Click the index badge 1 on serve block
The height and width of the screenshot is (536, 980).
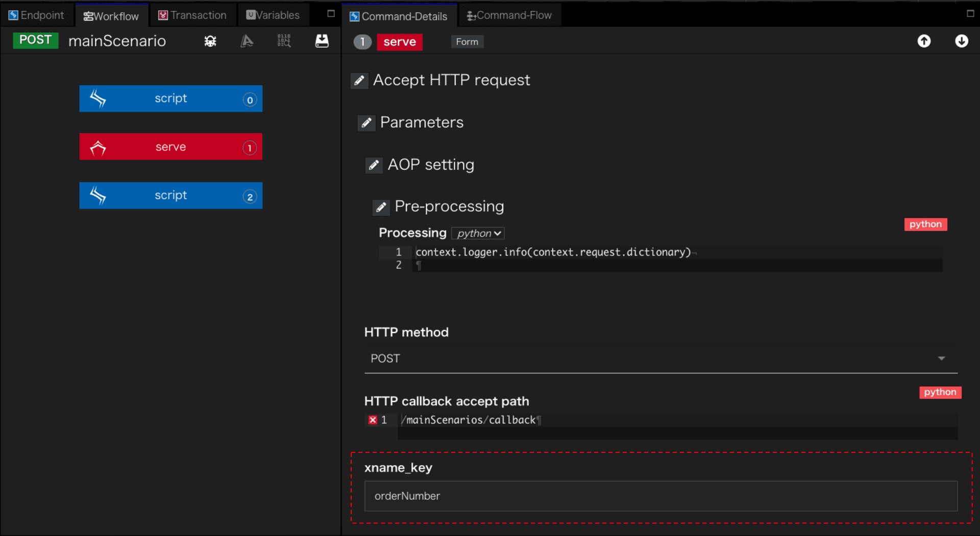(x=250, y=148)
